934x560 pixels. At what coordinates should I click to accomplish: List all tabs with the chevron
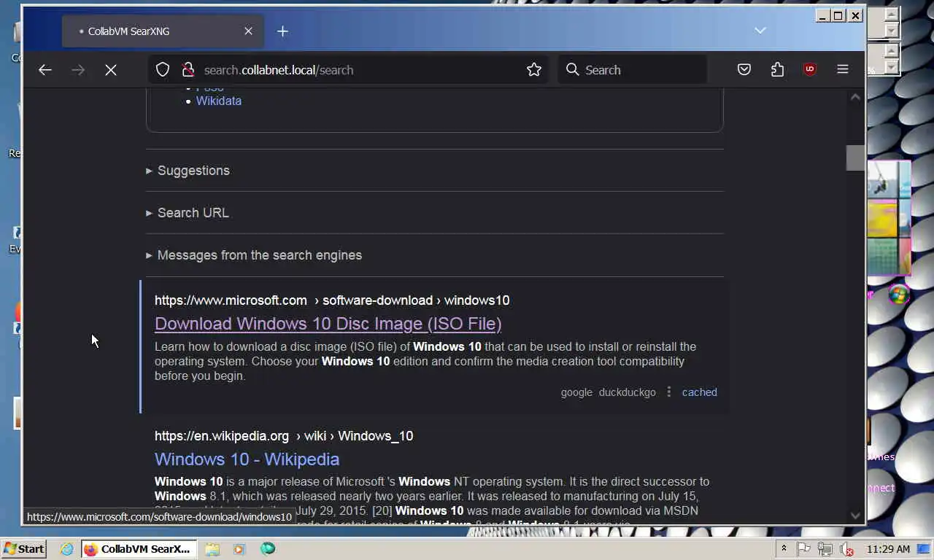pos(760,31)
